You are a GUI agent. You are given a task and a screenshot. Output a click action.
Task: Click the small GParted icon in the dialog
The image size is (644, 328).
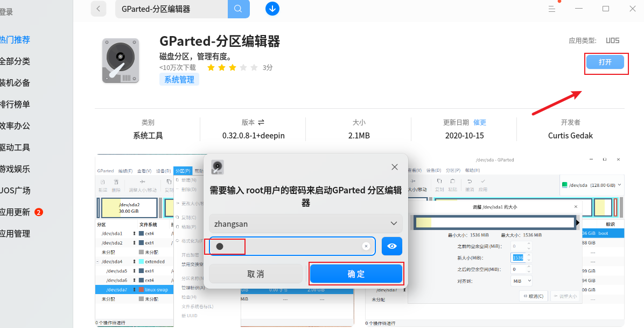218,168
